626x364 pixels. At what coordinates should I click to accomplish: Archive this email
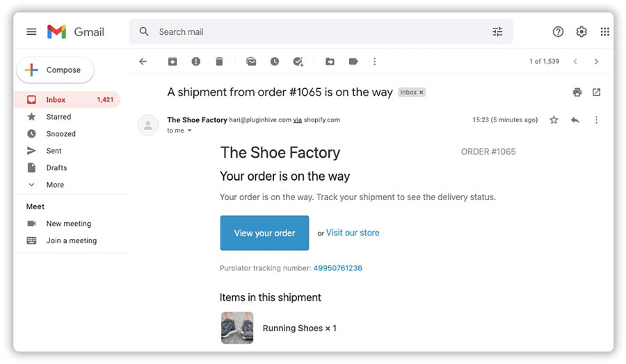[172, 61]
